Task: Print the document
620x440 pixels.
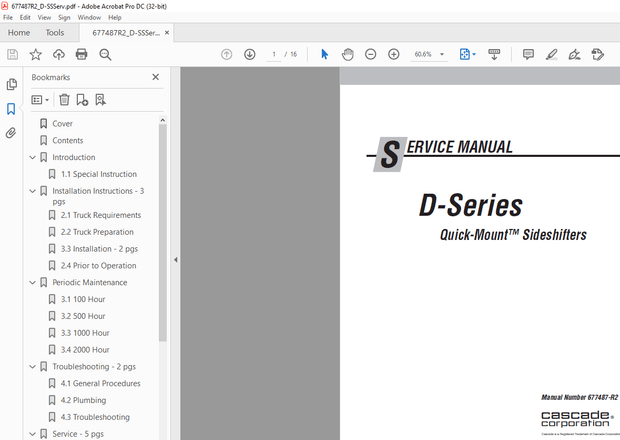Action: 81,54
